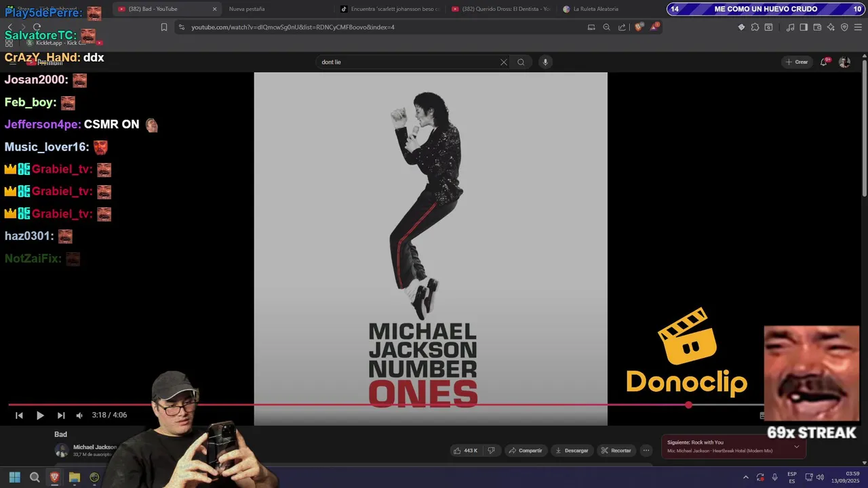
Task: Click the Crear button
Action: click(x=797, y=62)
